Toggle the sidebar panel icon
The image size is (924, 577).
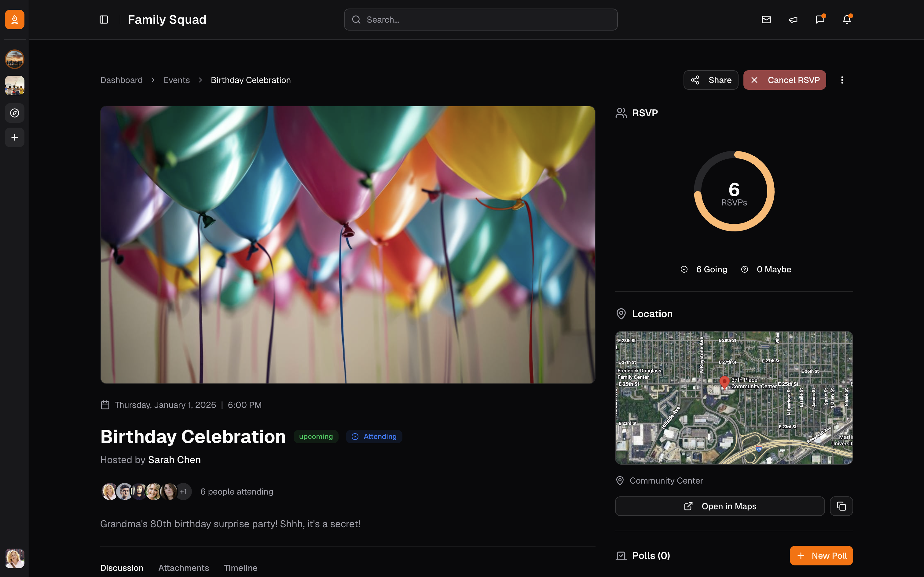tap(104, 20)
